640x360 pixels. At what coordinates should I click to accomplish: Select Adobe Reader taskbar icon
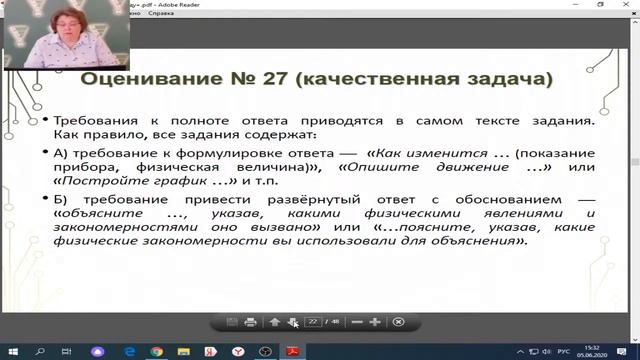292,351
